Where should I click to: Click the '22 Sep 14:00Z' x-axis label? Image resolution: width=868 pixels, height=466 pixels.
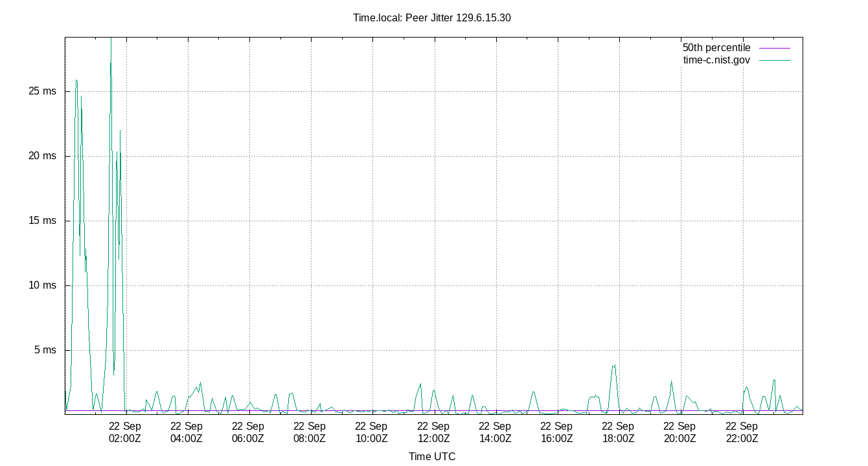click(x=495, y=432)
